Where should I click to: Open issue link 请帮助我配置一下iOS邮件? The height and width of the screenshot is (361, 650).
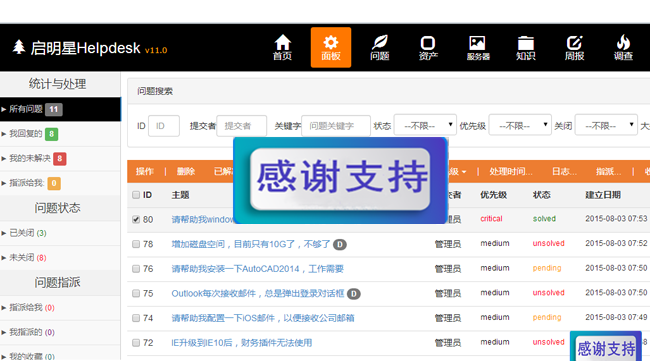[263, 318]
